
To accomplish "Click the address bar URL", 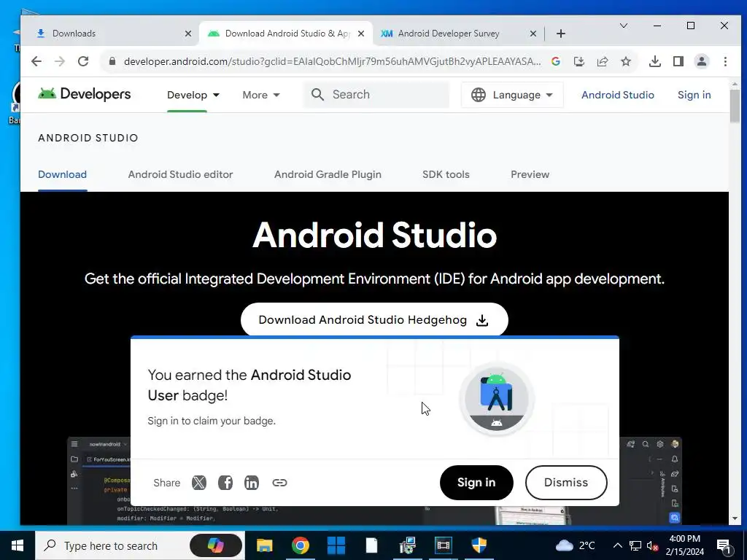I will tap(332, 61).
